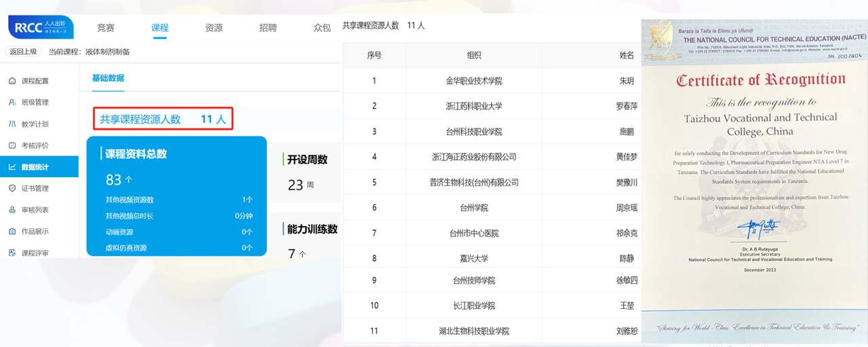Click the name 王堃 in the table
Image resolution: width=868 pixels, height=347 pixels.
[x=627, y=306]
